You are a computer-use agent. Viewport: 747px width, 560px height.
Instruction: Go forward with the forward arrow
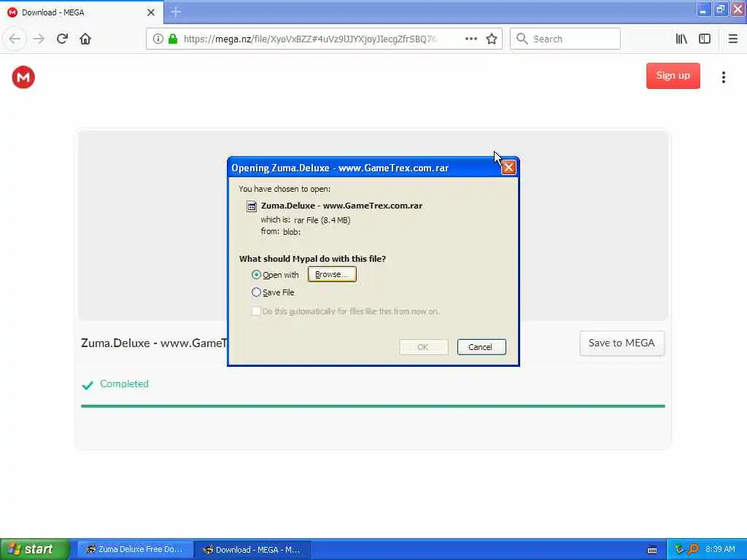coord(39,39)
